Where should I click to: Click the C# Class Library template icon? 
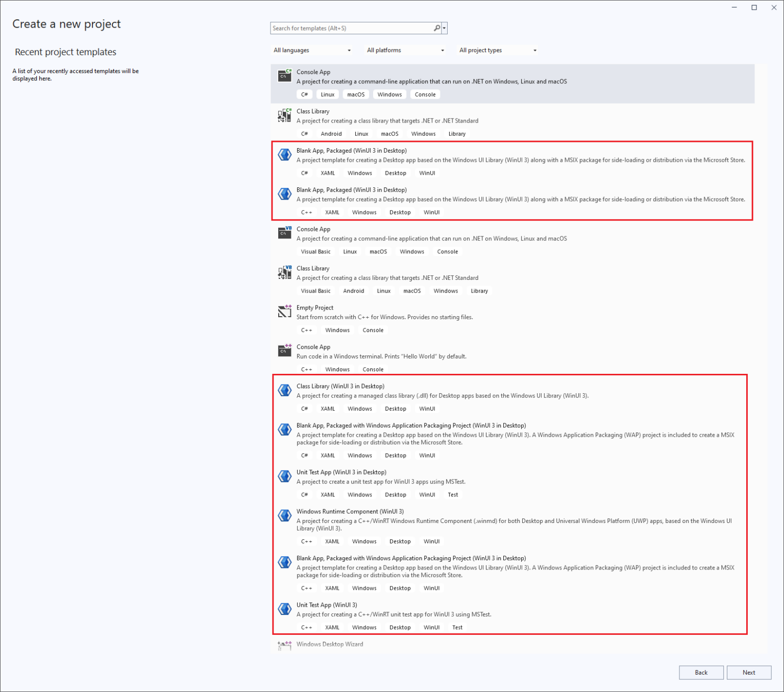[x=284, y=115]
